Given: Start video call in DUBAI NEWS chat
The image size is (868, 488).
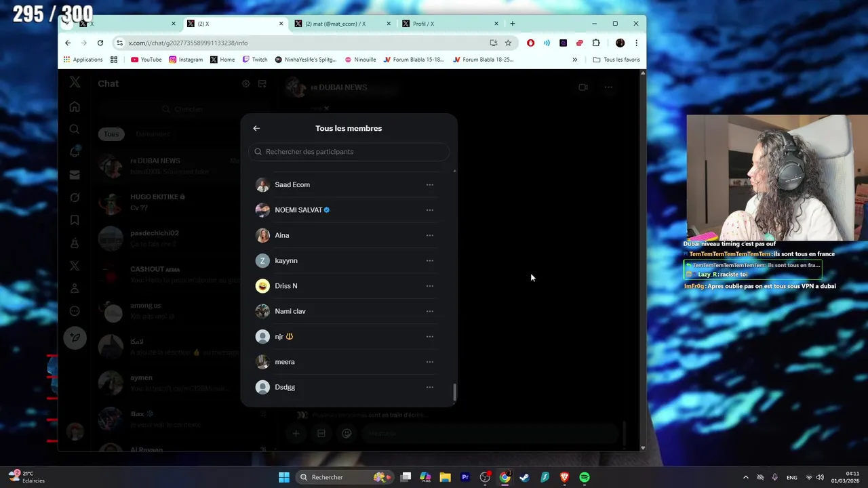Looking at the screenshot, I should coord(583,87).
